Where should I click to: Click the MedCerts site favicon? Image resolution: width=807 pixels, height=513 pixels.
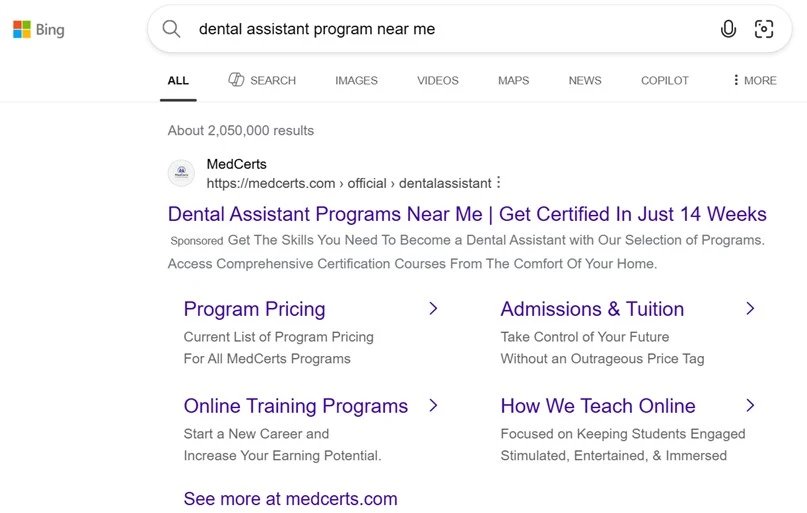181,173
